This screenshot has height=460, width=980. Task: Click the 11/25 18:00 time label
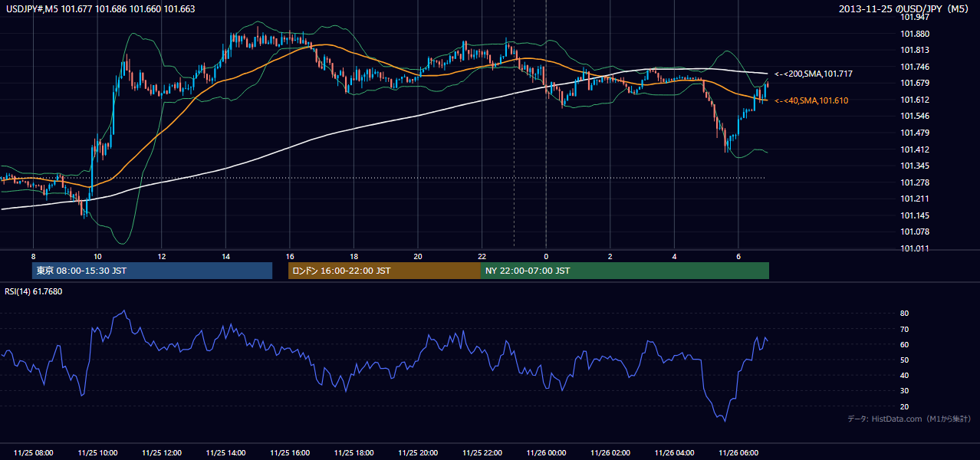tap(354, 452)
